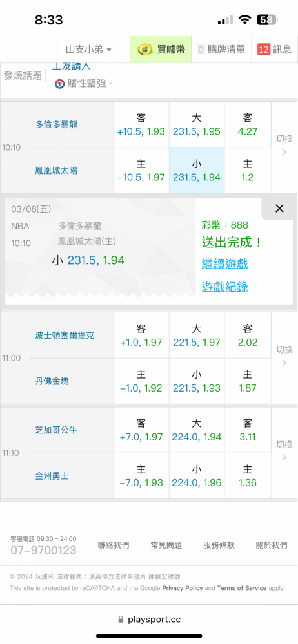Pick 客 3.11 moneyline for Bulls

click(x=248, y=430)
